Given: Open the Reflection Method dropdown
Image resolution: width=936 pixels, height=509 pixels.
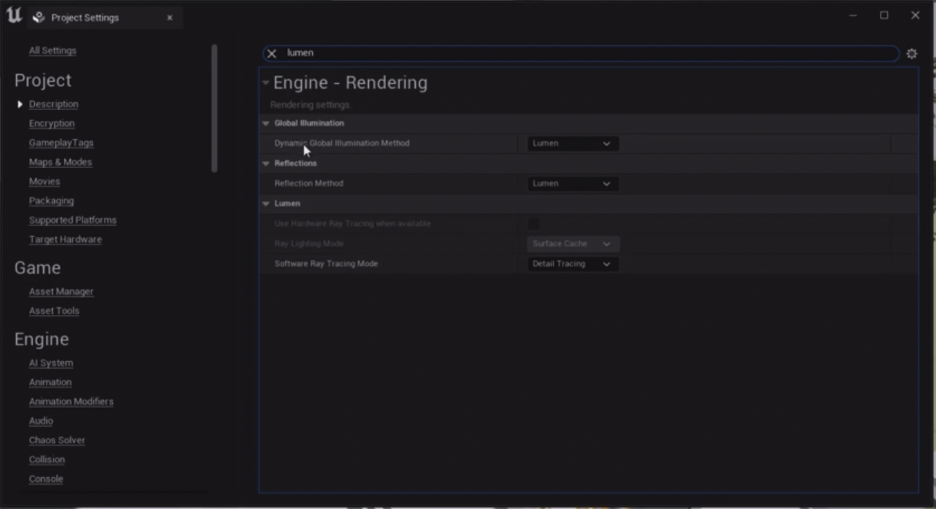Looking at the screenshot, I should click(x=572, y=184).
